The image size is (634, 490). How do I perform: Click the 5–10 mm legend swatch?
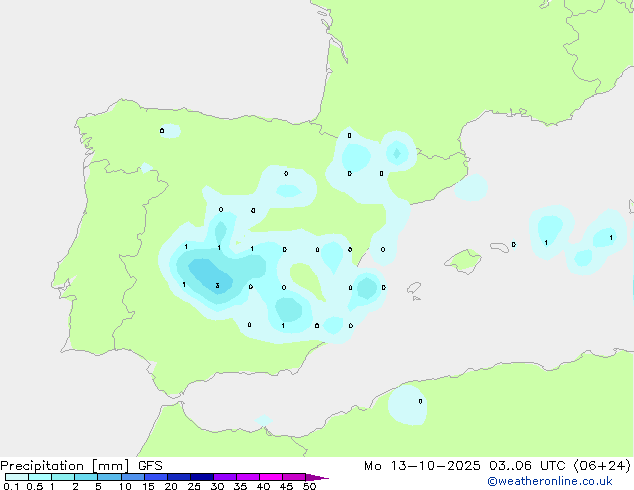pos(109,477)
